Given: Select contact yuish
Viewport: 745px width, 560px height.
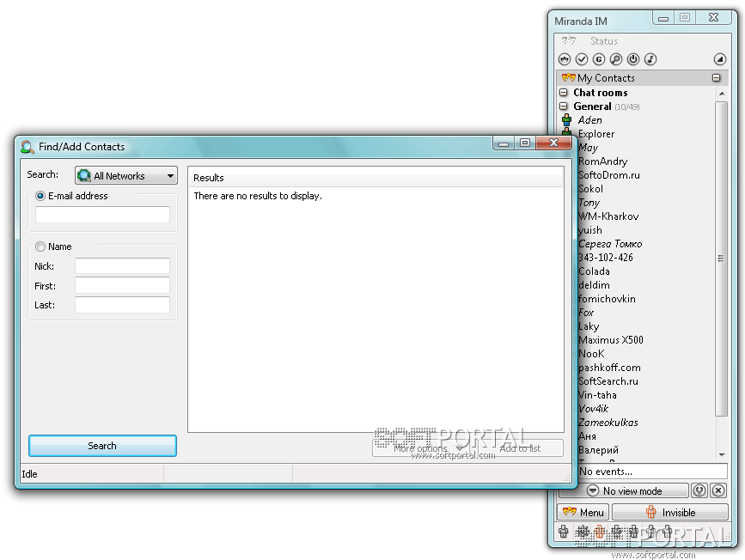Looking at the screenshot, I should [590, 230].
